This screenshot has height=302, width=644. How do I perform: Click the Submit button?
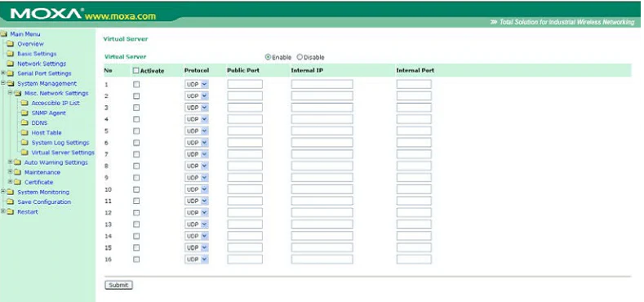pos(118,285)
